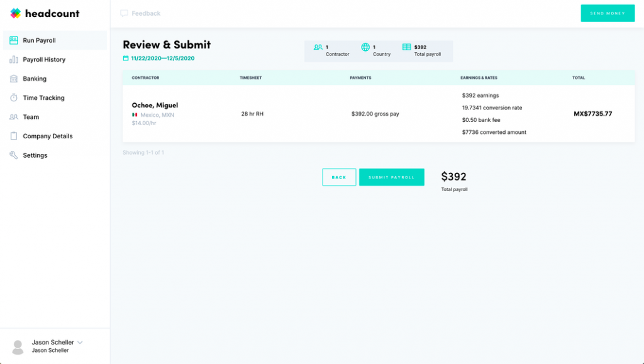Click the Payroll History bar-chart icon
This screenshot has width=644, height=364.
coord(14,59)
